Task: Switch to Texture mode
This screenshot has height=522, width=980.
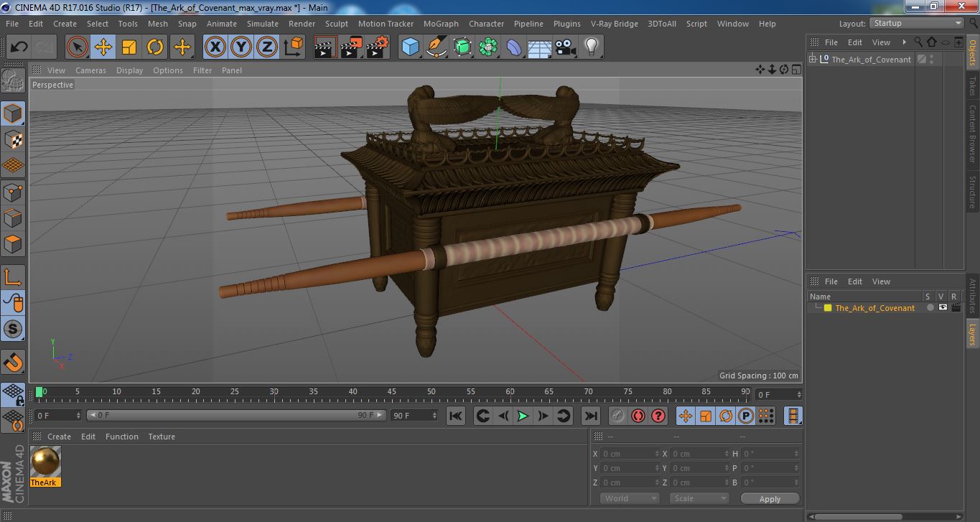Action: pyautogui.click(x=13, y=139)
